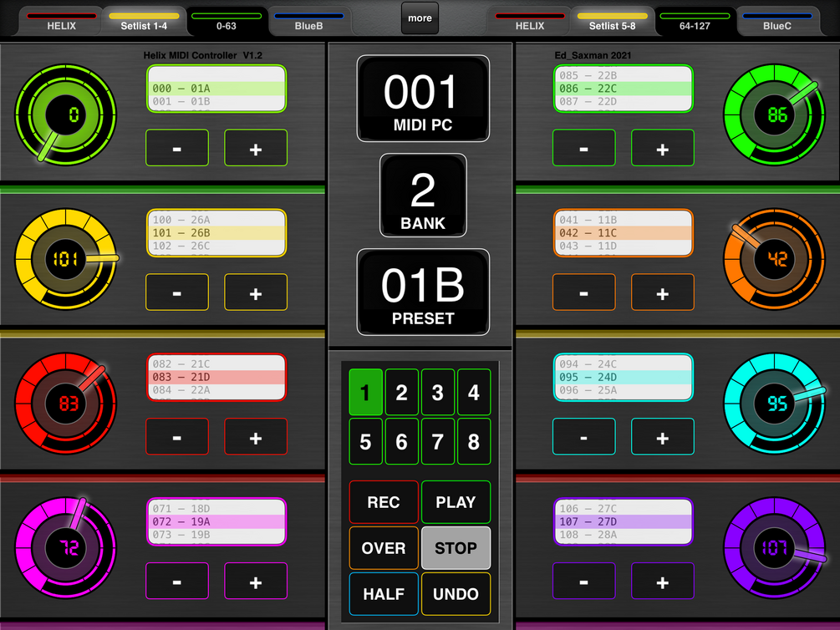Click the yellow knob showing 101
840x630 pixels.
click(66, 259)
